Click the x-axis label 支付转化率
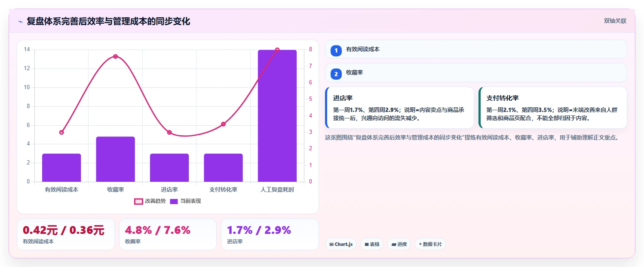This screenshot has width=644, height=267. (x=223, y=189)
